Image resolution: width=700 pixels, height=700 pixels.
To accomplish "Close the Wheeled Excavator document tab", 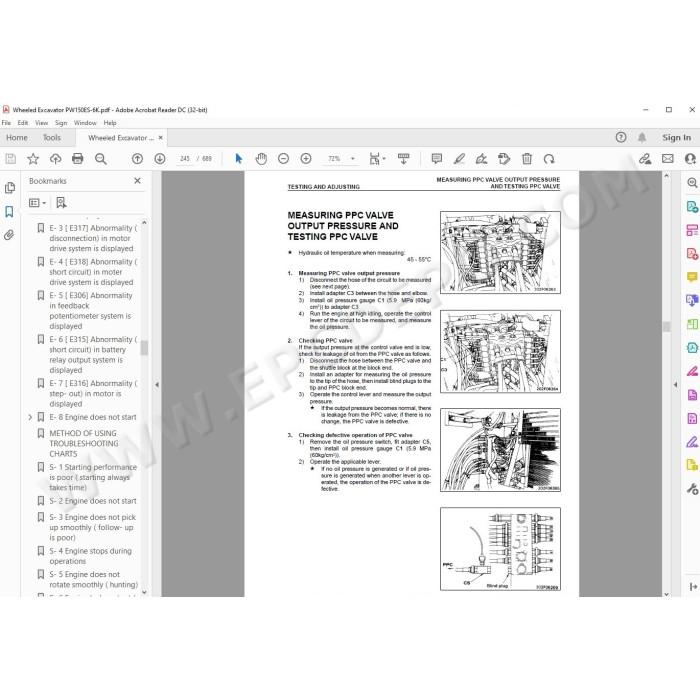I will (161, 138).
